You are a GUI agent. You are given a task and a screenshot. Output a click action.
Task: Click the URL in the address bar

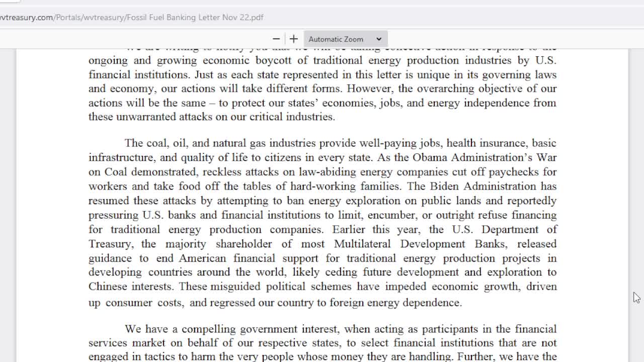pos(132,17)
